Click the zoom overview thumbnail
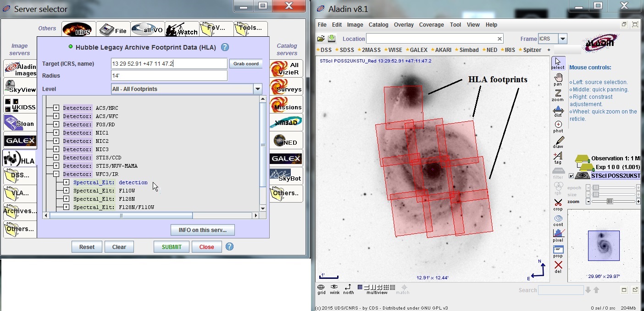 pos(604,246)
